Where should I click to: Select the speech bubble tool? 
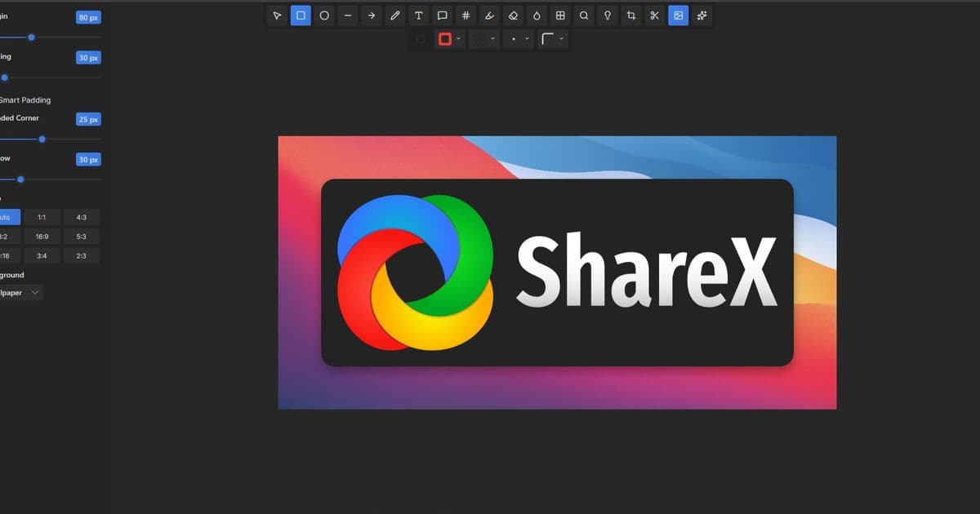pos(442,16)
